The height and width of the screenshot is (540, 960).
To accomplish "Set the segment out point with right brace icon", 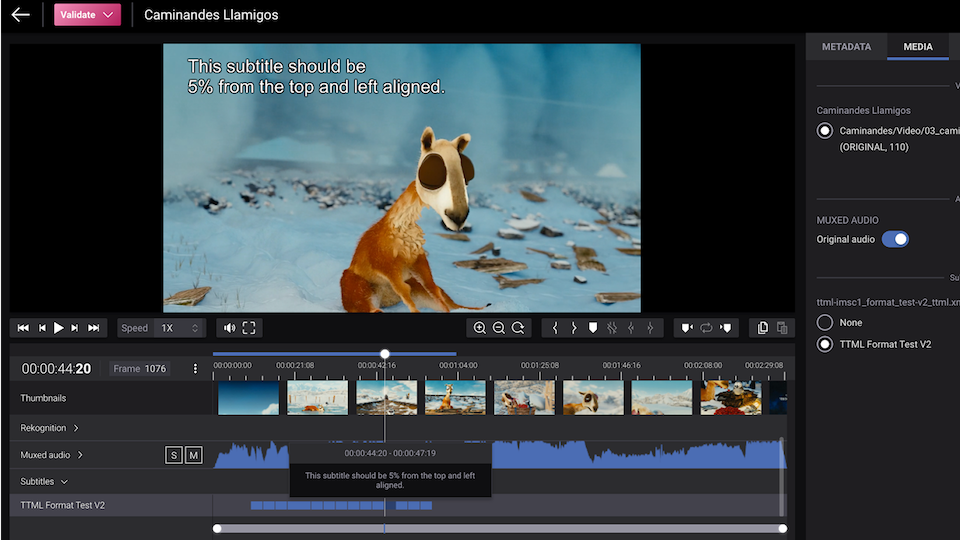I will click(x=574, y=328).
